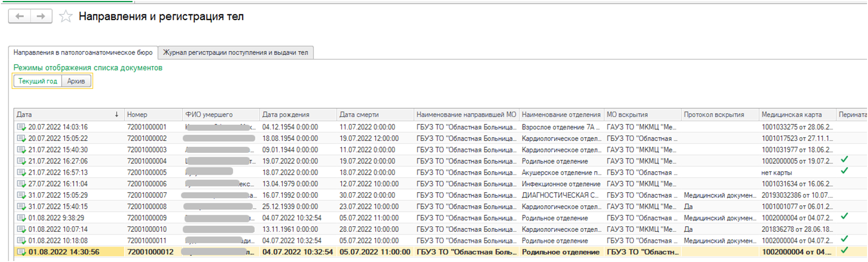The width and height of the screenshot is (868, 262).
Task: Click document icon of row dated 01.08.2022 14:30:56
Action: 22,252
